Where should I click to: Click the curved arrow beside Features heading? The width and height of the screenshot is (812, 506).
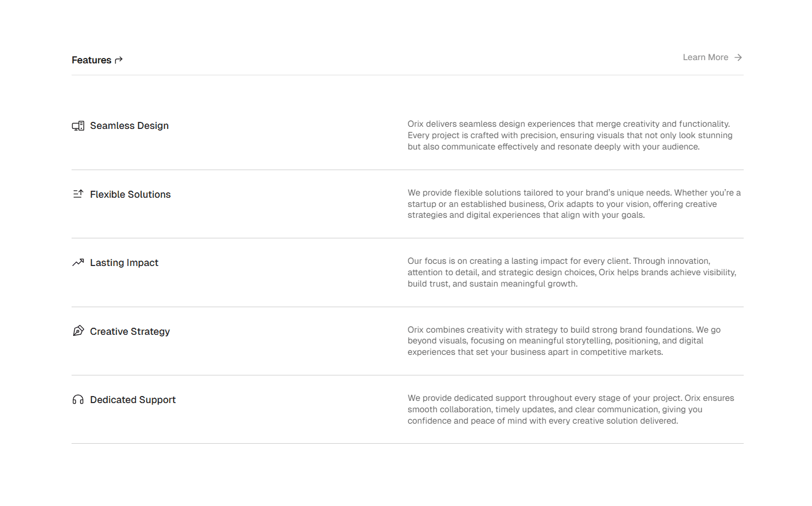pyautogui.click(x=118, y=60)
